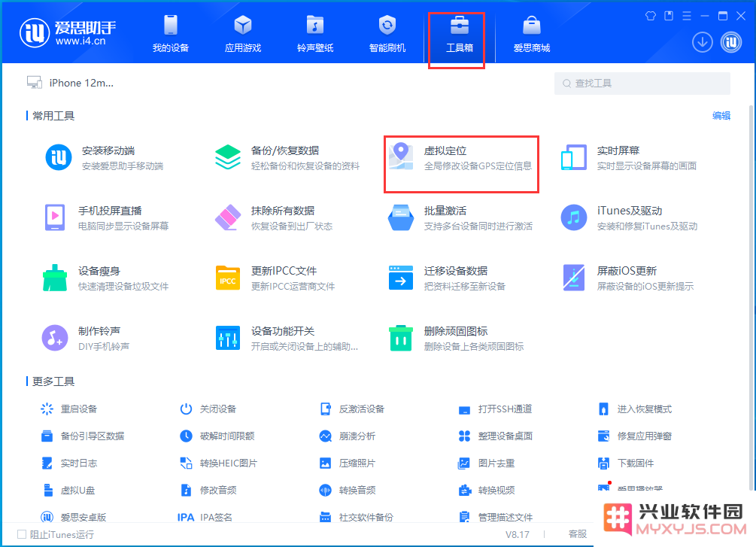Click 修改音频 tool
This screenshot has height=547, width=756.
pos(208,490)
